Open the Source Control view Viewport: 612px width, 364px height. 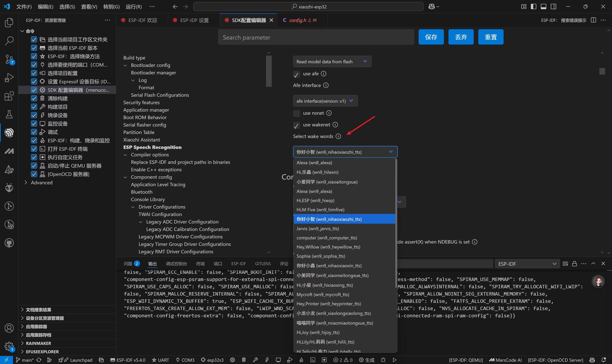[9, 59]
